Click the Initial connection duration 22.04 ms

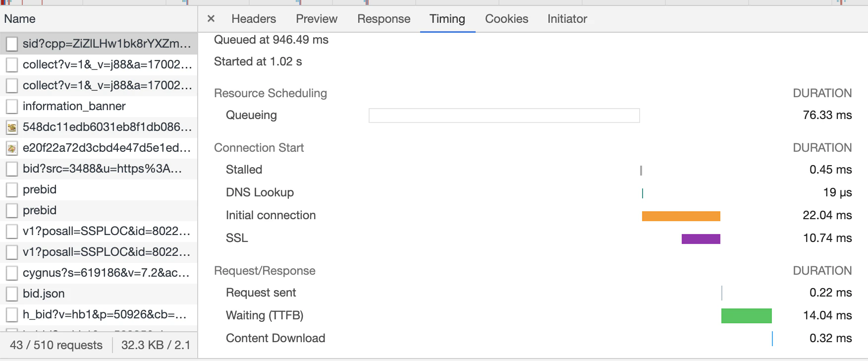coord(827,215)
